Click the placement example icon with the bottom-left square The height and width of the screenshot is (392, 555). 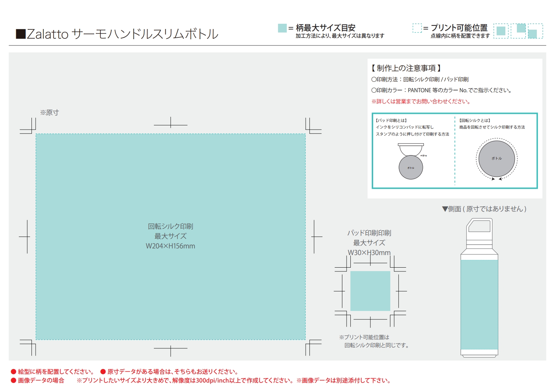[x=535, y=31]
